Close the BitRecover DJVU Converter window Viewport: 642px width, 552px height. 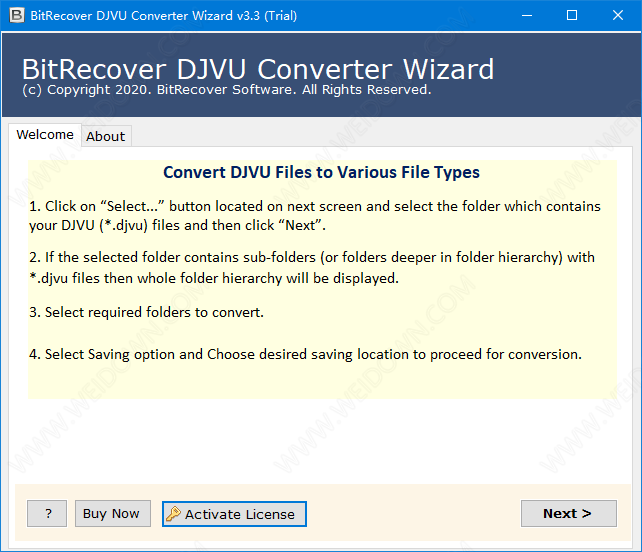coord(617,15)
